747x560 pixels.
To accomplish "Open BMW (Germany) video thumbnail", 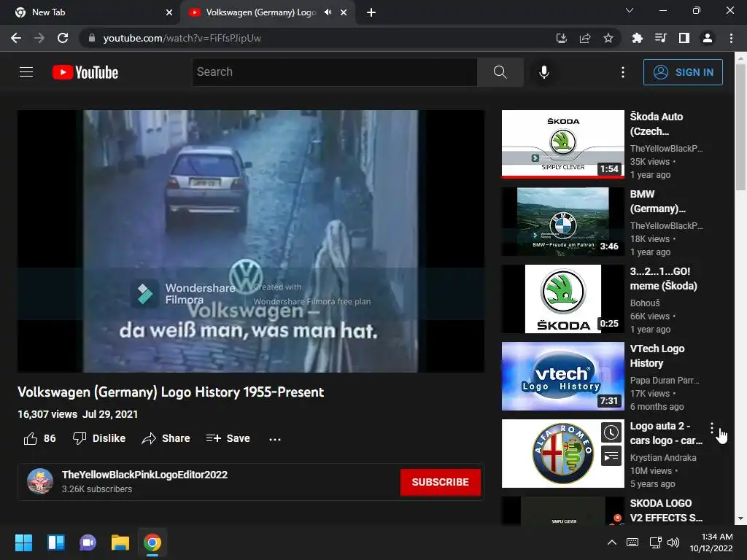I will (562, 222).
